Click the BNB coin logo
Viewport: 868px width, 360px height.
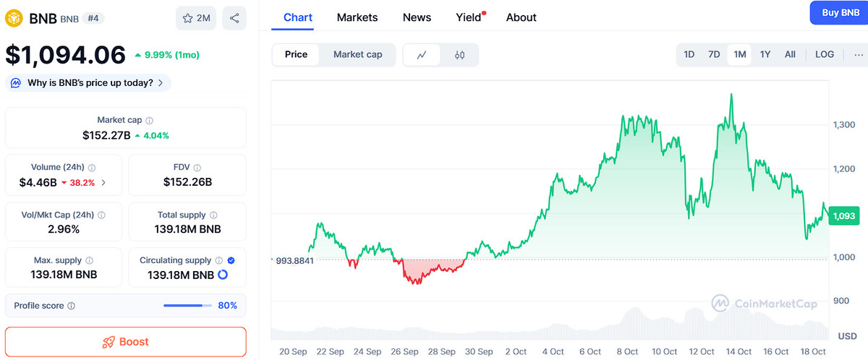14,18
